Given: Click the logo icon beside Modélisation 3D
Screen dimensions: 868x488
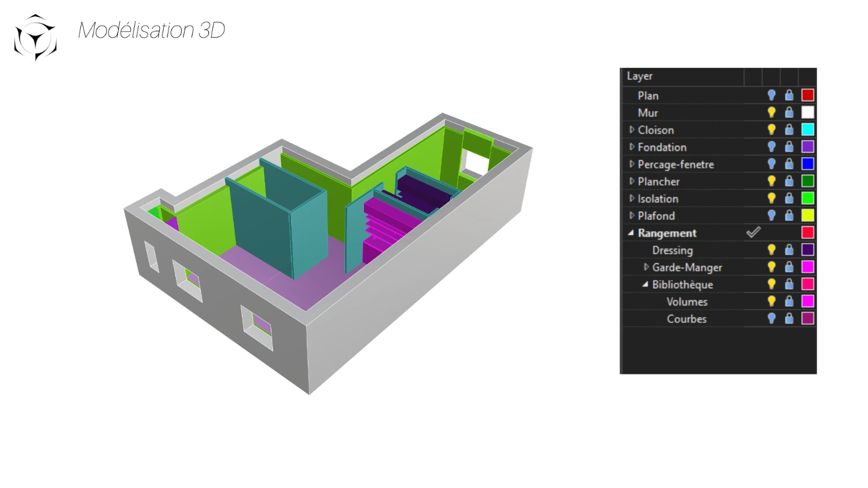Looking at the screenshot, I should 35,38.
